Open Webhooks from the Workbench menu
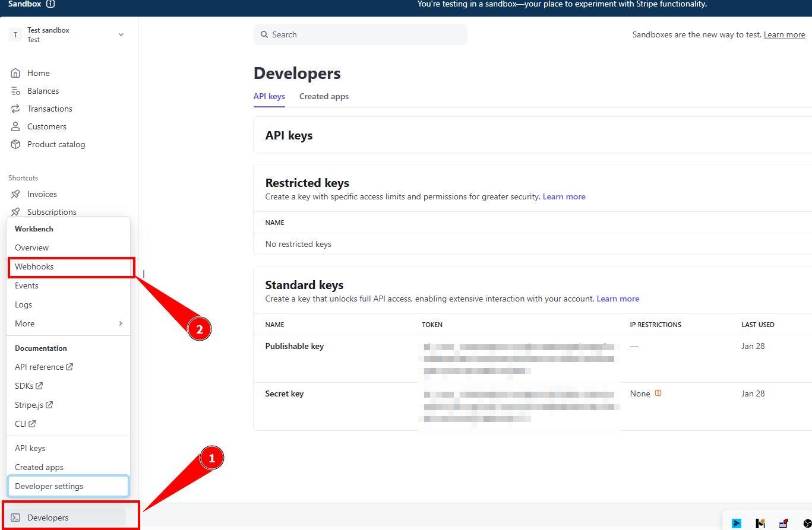The height and width of the screenshot is (530, 812). (34, 266)
